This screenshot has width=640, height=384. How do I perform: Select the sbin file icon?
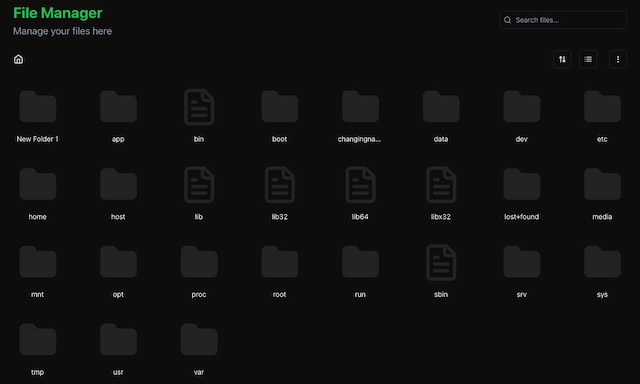coord(441,262)
